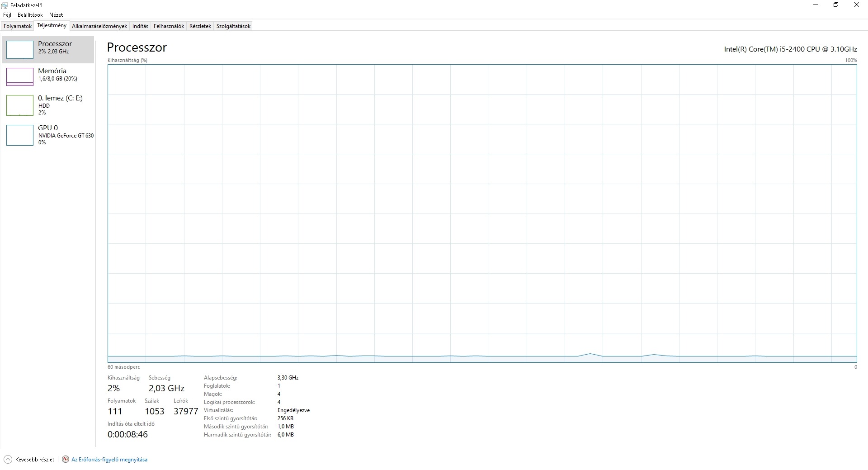This screenshot has width=868, height=470.
Task: Open the Fájl menu
Action: [x=7, y=15]
